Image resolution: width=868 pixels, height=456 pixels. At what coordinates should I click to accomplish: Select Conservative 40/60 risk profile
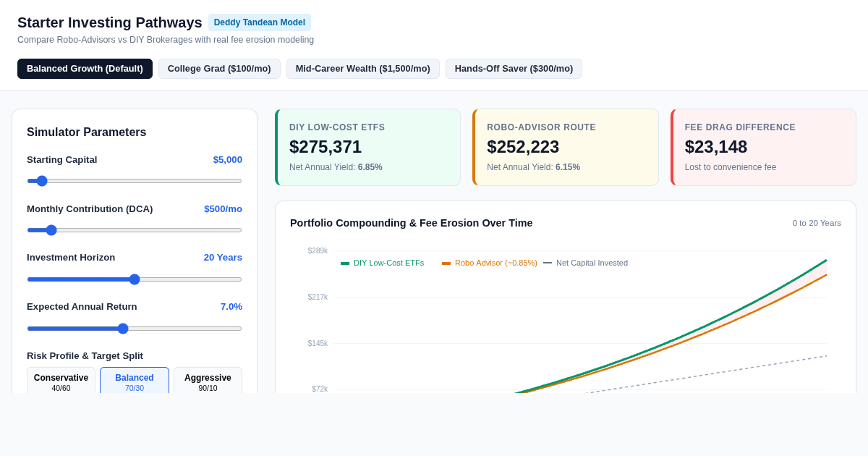click(x=61, y=381)
